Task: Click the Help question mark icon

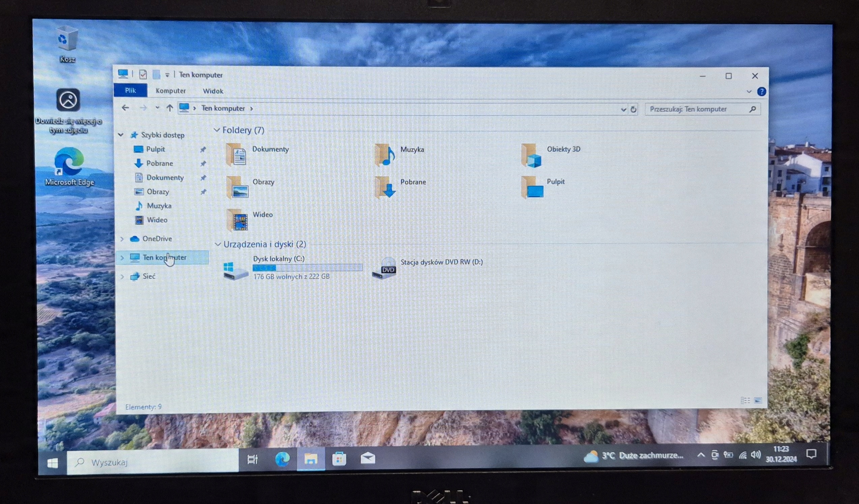Action: pos(762,91)
